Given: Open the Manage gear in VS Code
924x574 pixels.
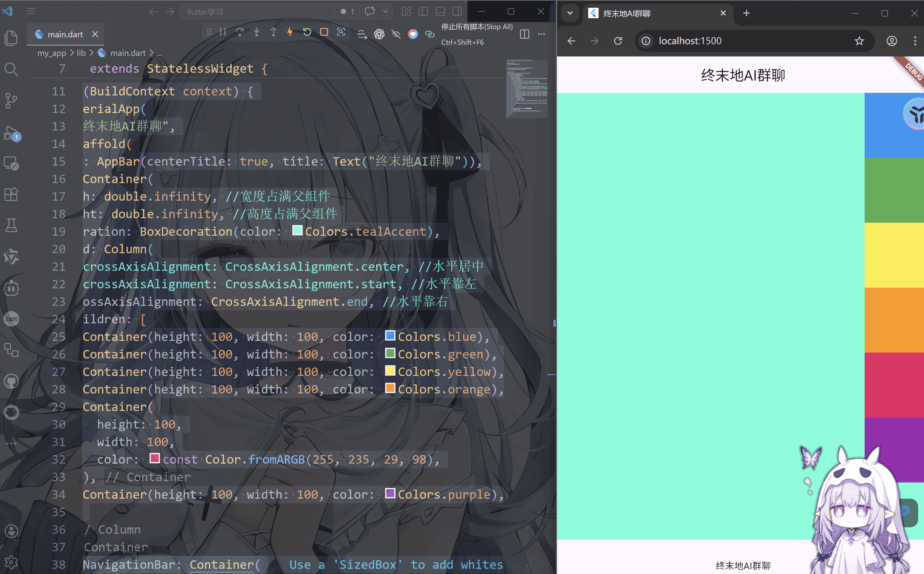Looking at the screenshot, I should tap(11, 562).
